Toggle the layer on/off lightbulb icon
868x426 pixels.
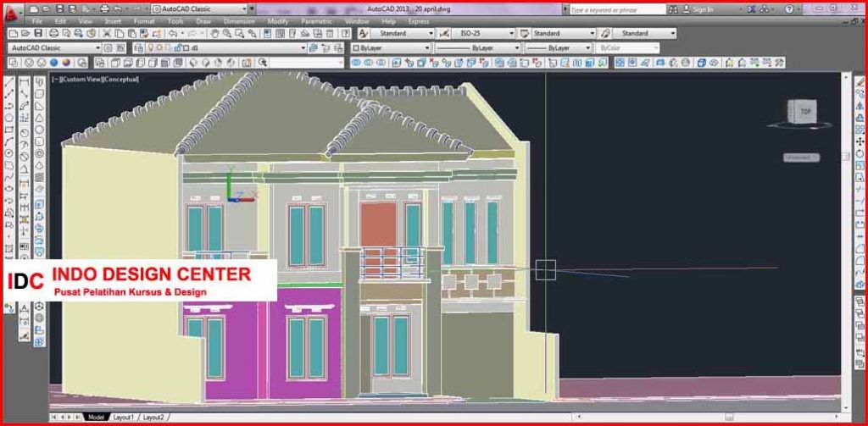pos(151,48)
